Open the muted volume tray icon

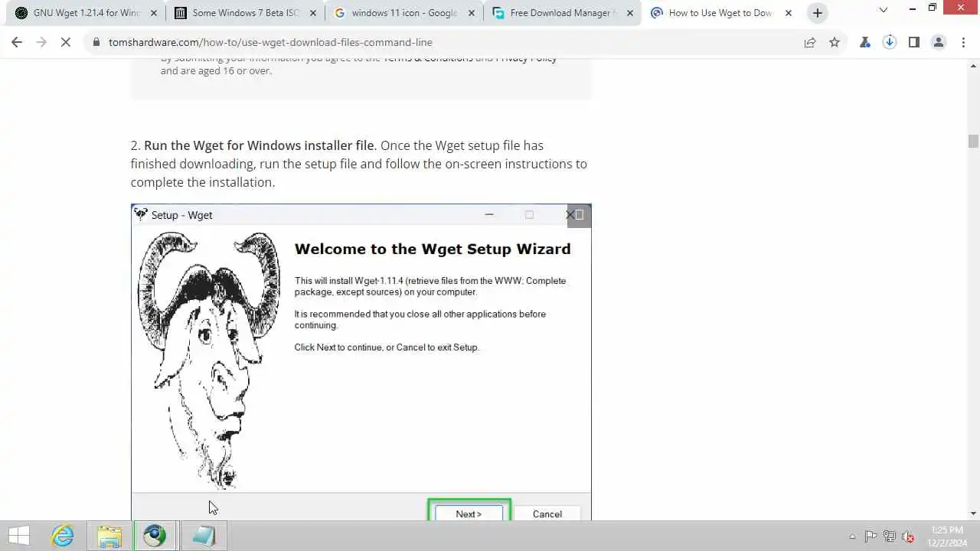point(908,536)
